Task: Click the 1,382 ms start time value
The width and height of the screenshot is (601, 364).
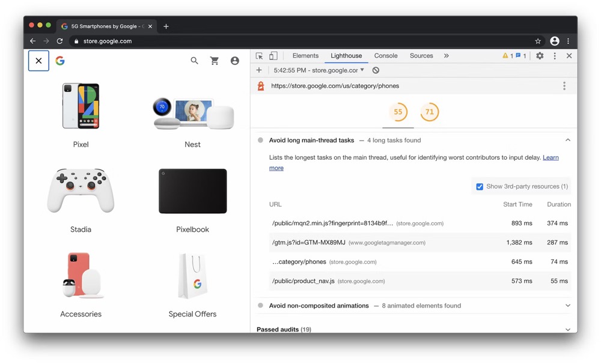Action: click(x=519, y=243)
